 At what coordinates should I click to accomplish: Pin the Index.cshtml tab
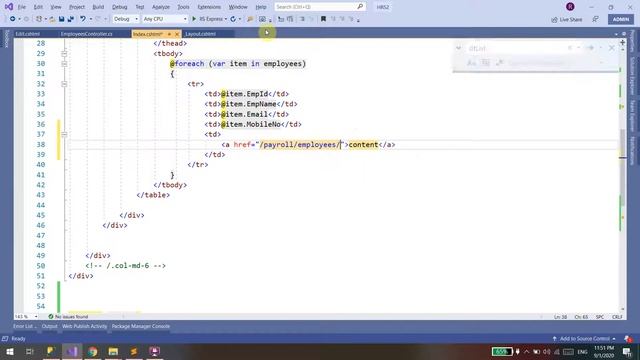pos(169,34)
